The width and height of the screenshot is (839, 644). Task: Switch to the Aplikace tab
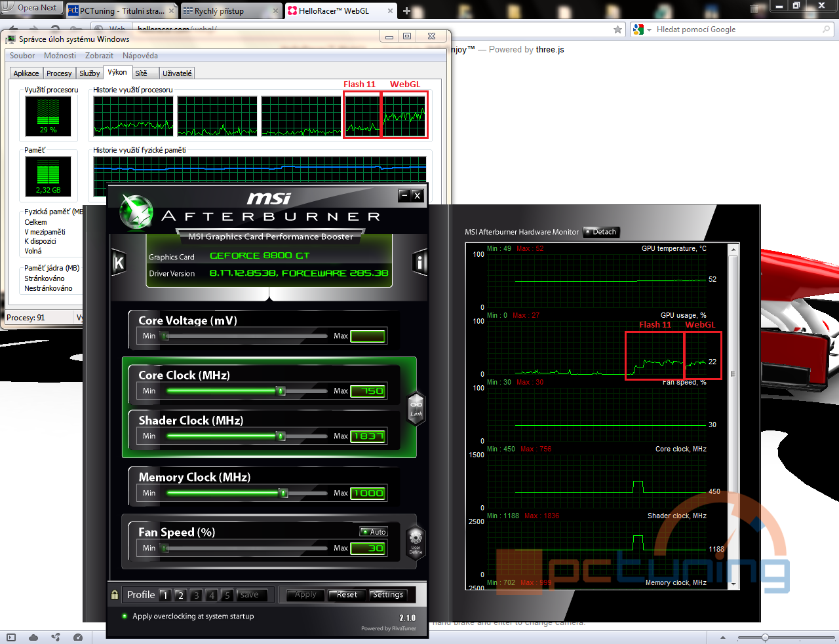point(26,73)
